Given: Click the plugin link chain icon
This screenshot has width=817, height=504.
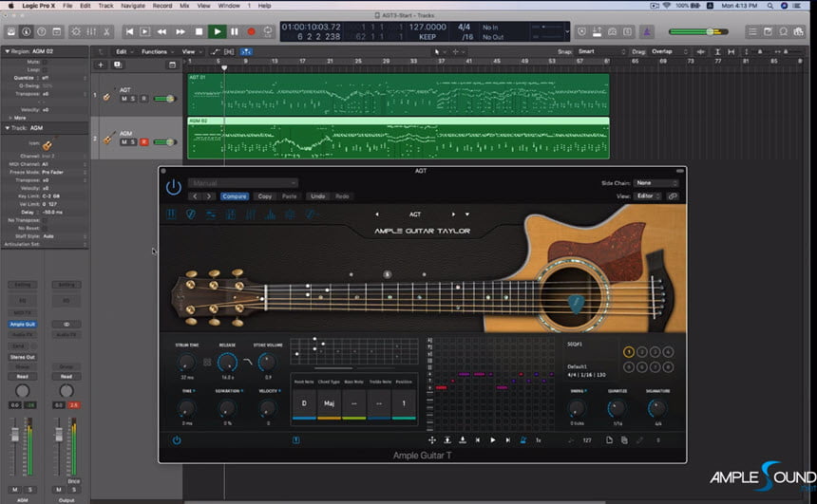Looking at the screenshot, I should pyautogui.click(x=673, y=196).
